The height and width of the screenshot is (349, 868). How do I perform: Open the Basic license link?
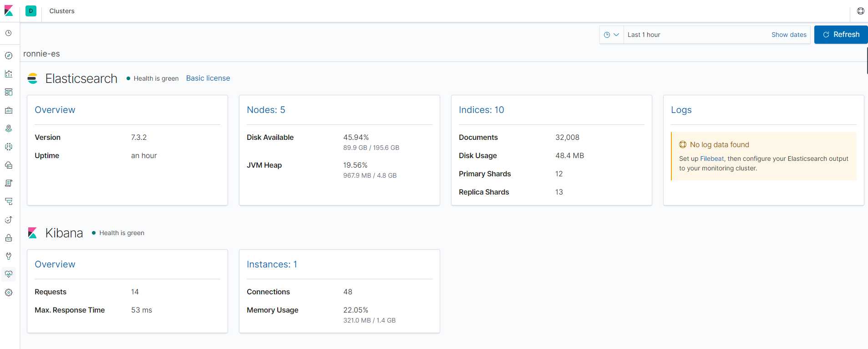(208, 78)
